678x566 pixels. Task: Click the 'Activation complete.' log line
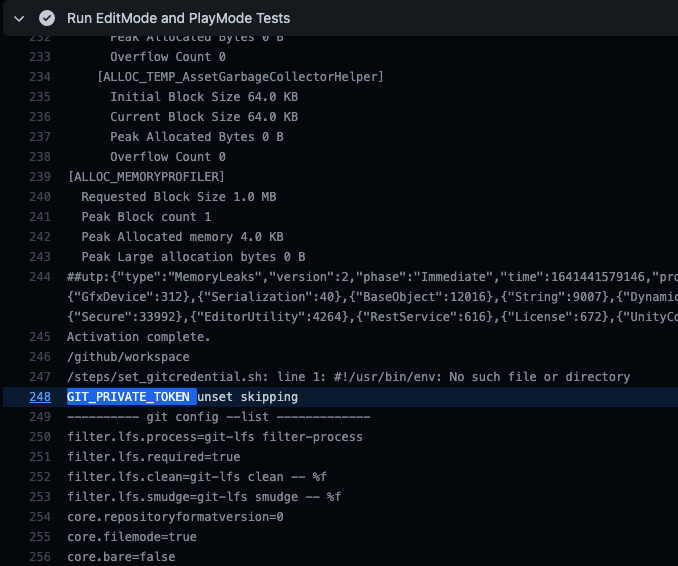pyautogui.click(x=138, y=336)
